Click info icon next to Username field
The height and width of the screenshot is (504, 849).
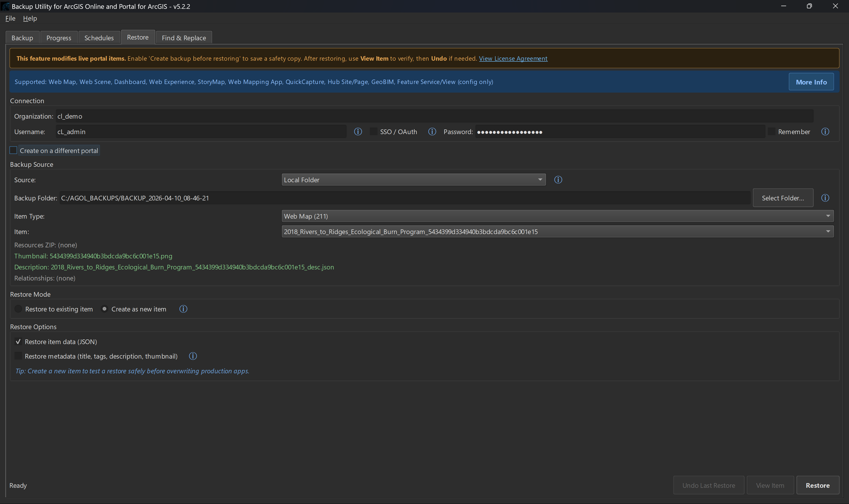point(358,131)
